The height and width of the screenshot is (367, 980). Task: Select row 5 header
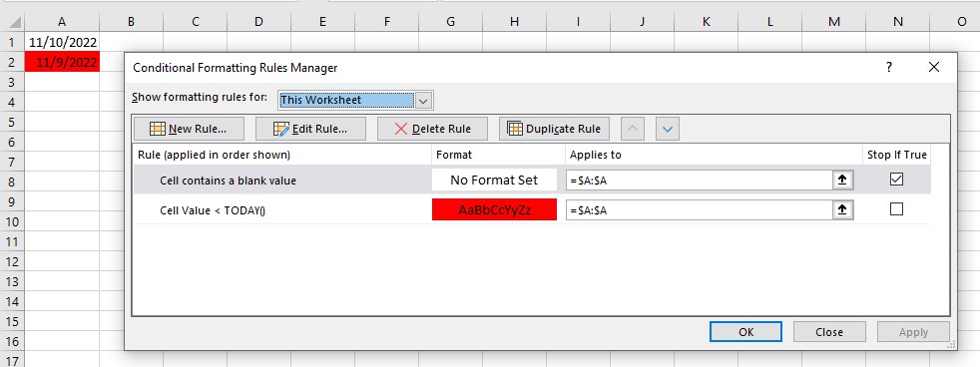pyautogui.click(x=12, y=122)
